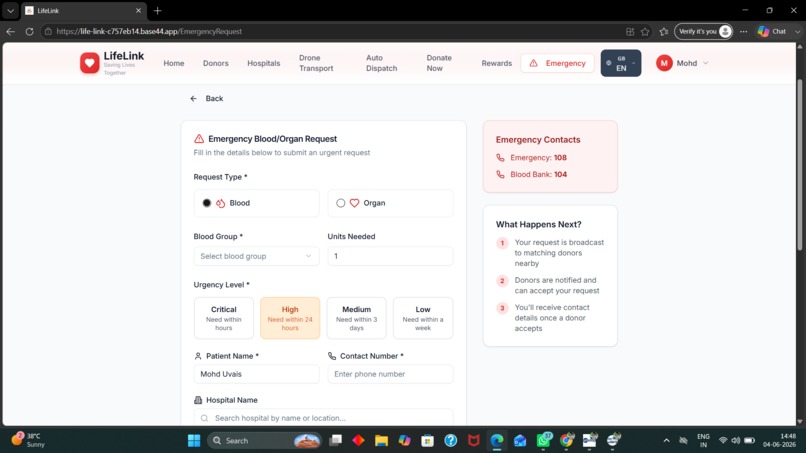This screenshot has height=453, width=806.
Task: Choose the Medium urgency level
Action: (356, 318)
